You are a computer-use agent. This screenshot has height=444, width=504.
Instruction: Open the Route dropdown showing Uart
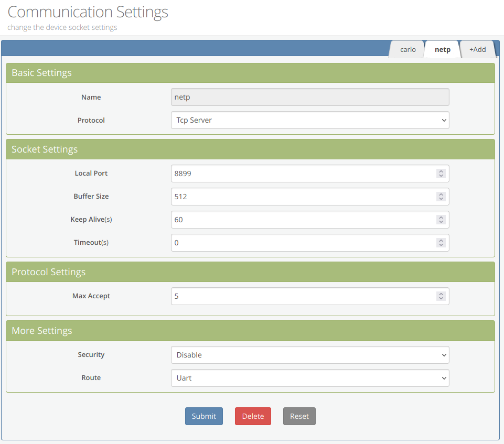[x=309, y=378]
